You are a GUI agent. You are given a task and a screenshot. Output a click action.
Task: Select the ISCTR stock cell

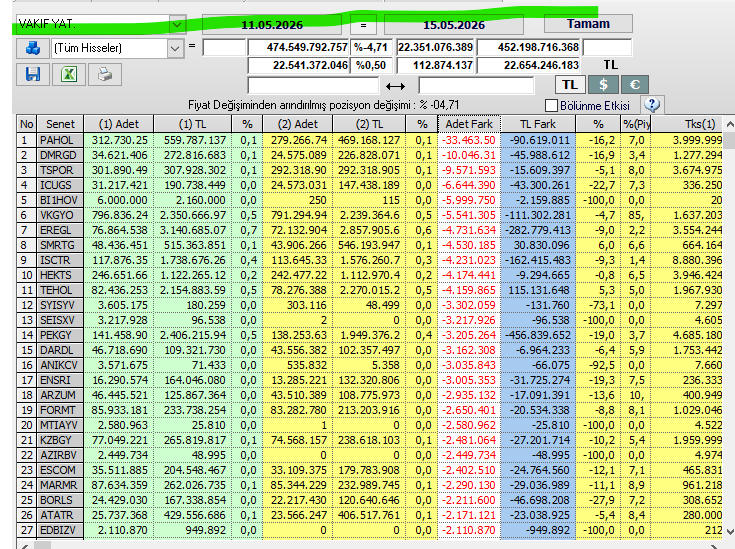pos(60,260)
